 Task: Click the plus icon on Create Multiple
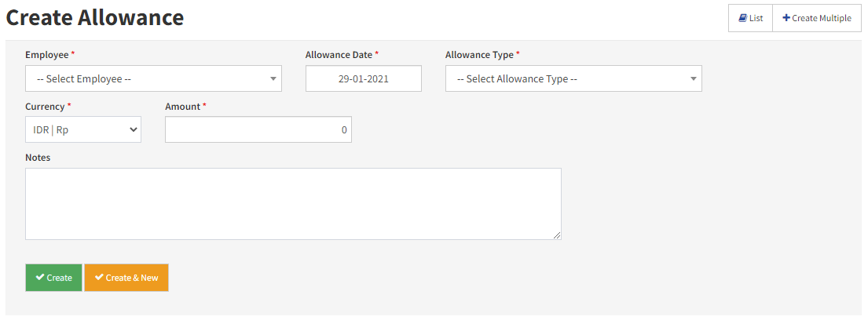786,18
